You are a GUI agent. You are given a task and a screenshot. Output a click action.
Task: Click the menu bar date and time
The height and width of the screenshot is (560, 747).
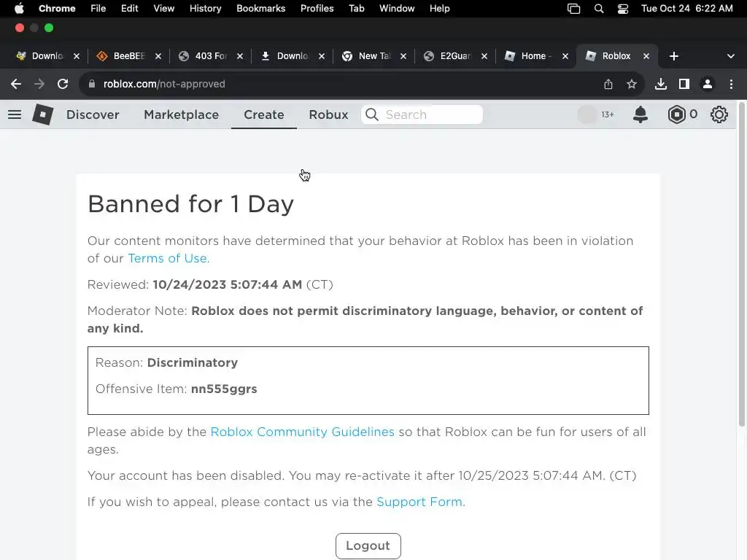[687, 9]
